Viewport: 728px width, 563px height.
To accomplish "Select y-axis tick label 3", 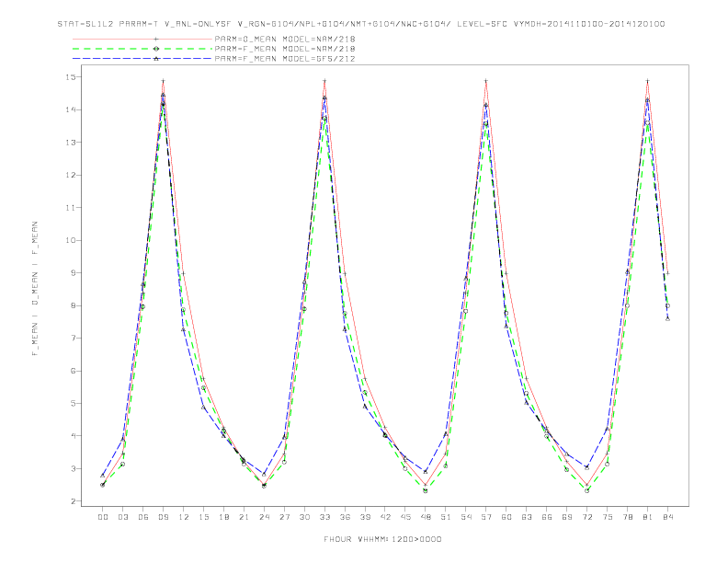I will [73, 468].
